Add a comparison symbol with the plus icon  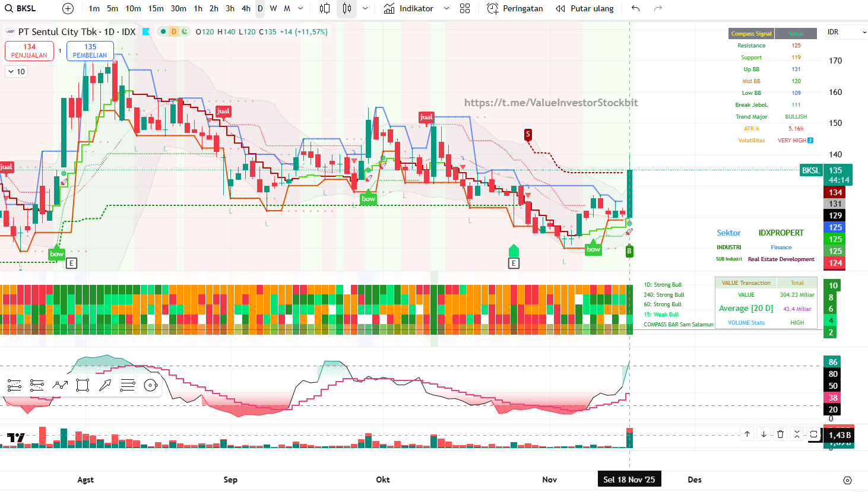(68, 8)
